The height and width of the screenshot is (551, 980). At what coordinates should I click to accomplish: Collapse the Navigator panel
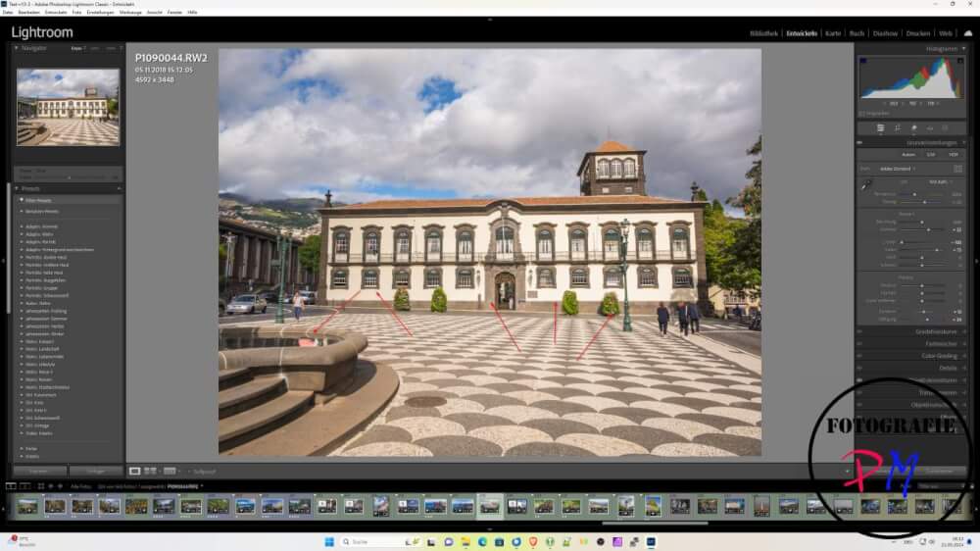coord(17,48)
